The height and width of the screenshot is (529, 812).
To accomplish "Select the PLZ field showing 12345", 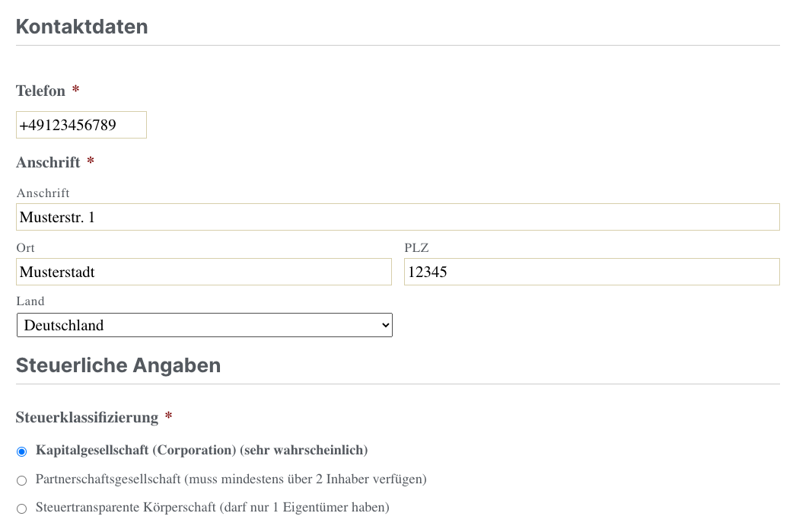I will 591,272.
